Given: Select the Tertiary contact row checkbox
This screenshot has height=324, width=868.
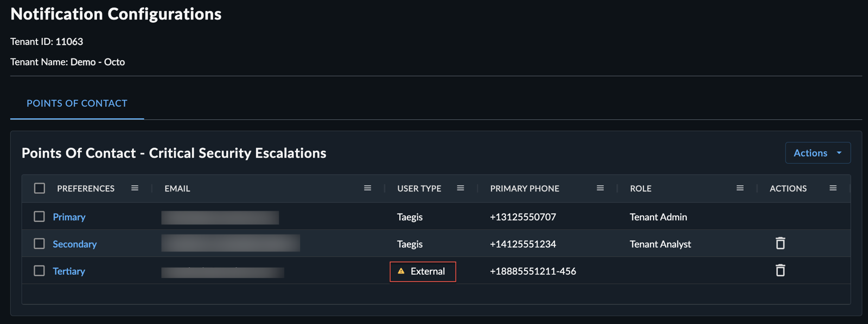Looking at the screenshot, I should coord(39,271).
